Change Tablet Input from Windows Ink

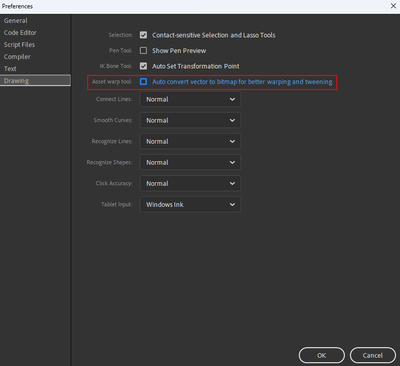pos(190,204)
